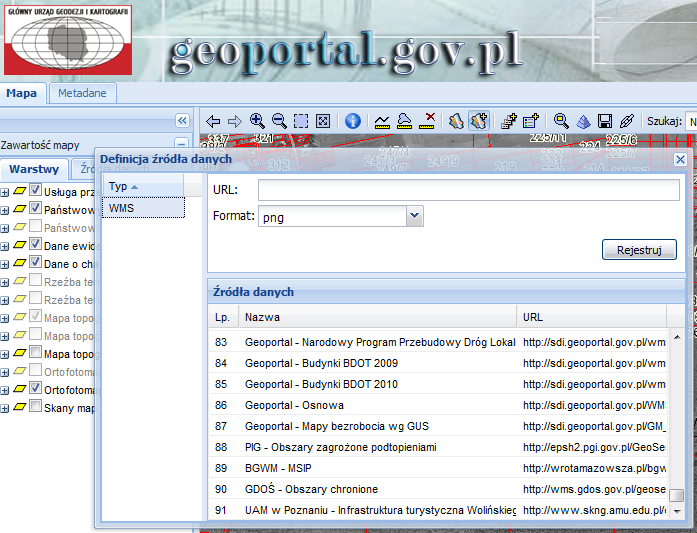The height and width of the screenshot is (533, 697).
Task: Collapse the left panel with double-arrow icon
Action: coord(182,120)
